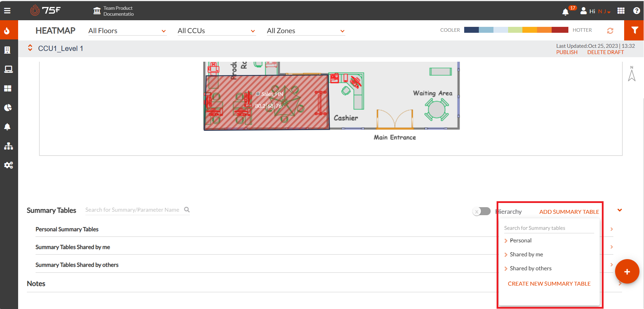Click the PUBLISH link
The width and height of the screenshot is (644, 309).
tap(567, 52)
